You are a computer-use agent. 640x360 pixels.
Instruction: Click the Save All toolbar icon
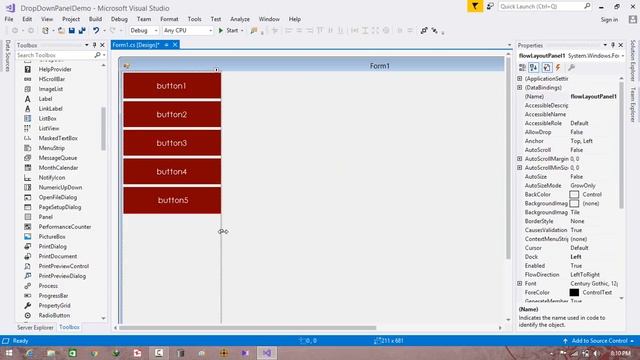click(82, 31)
